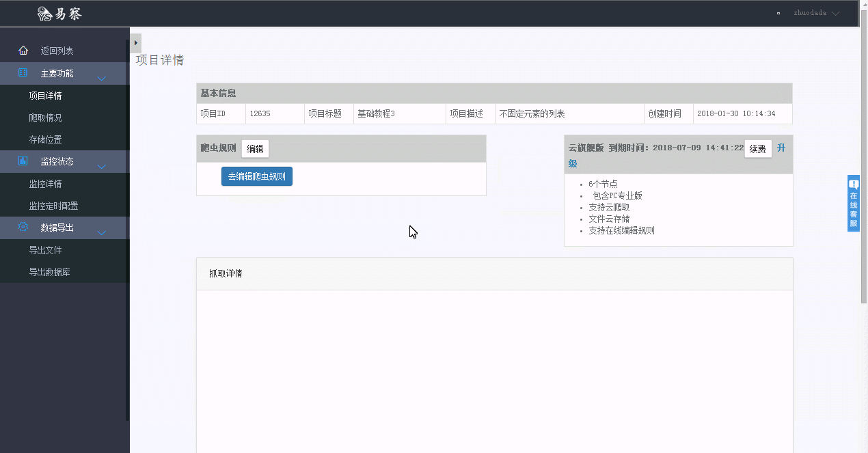The width and height of the screenshot is (868, 453).
Task: Click the 6个节点 list item
Action: click(x=603, y=184)
